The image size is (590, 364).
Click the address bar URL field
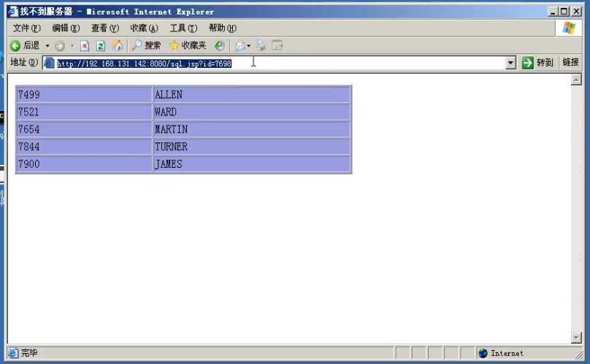[x=280, y=63]
